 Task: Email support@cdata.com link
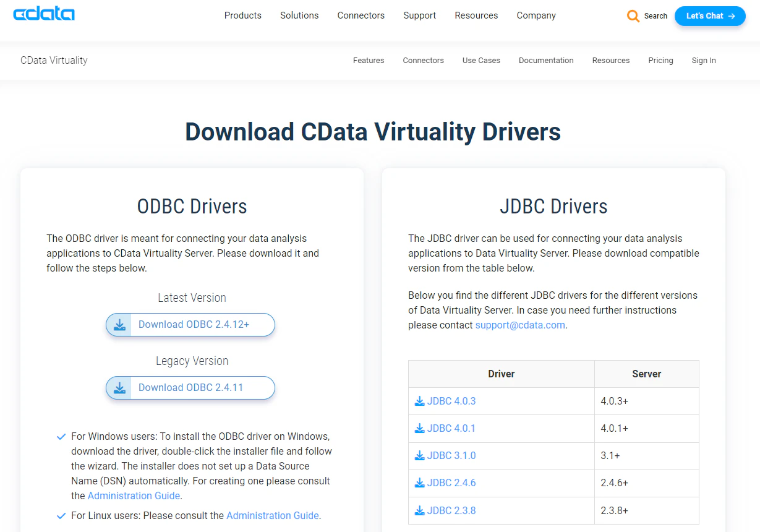pos(520,325)
